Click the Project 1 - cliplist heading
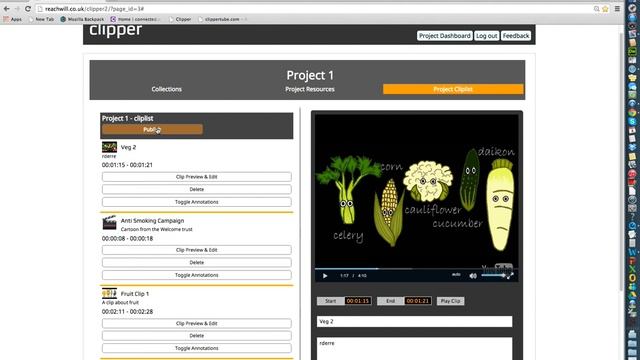The height and width of the screenshot is (360, 640). tap(127, 118)
